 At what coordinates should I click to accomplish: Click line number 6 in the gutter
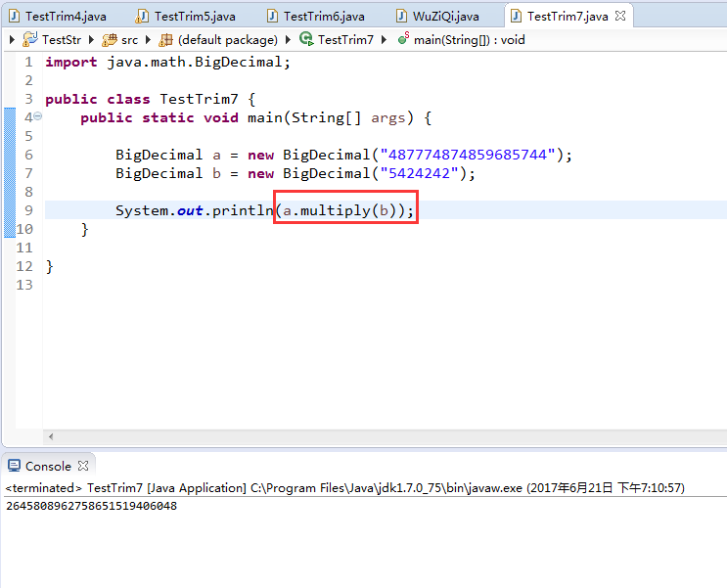pos(28,155)
